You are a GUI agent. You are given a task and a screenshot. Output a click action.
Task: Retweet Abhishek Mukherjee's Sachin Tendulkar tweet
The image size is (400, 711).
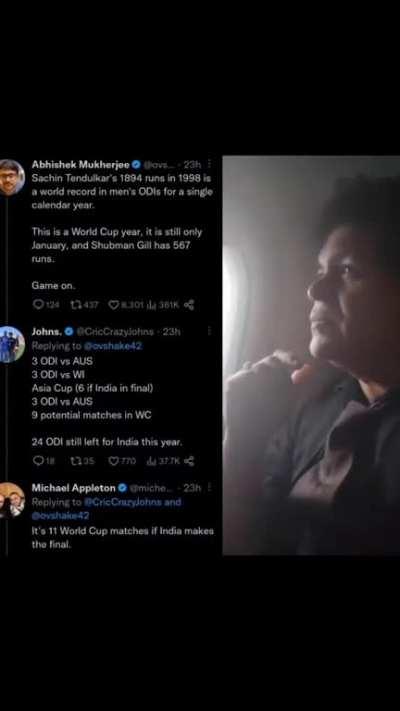75,305
